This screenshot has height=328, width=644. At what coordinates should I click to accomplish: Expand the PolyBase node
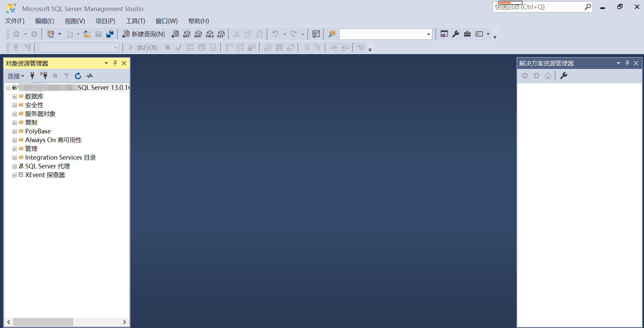click(x=14, y=131)
